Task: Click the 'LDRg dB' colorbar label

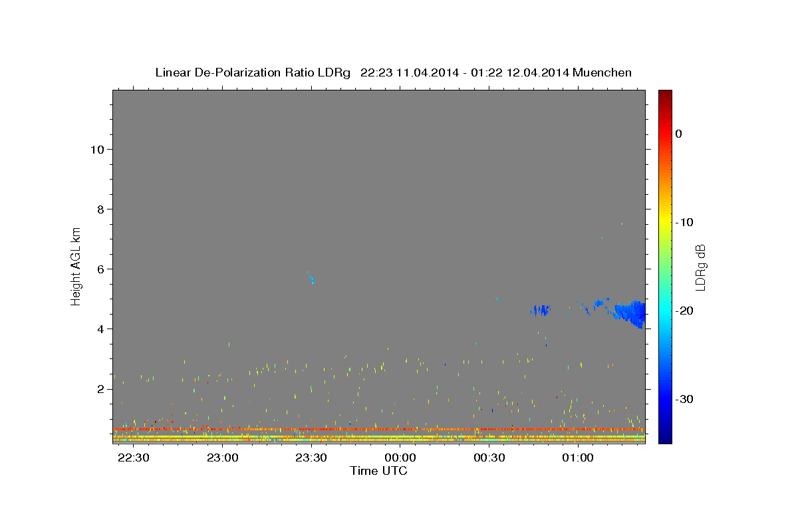Action: pyautogui.click(x=700, y=267)
